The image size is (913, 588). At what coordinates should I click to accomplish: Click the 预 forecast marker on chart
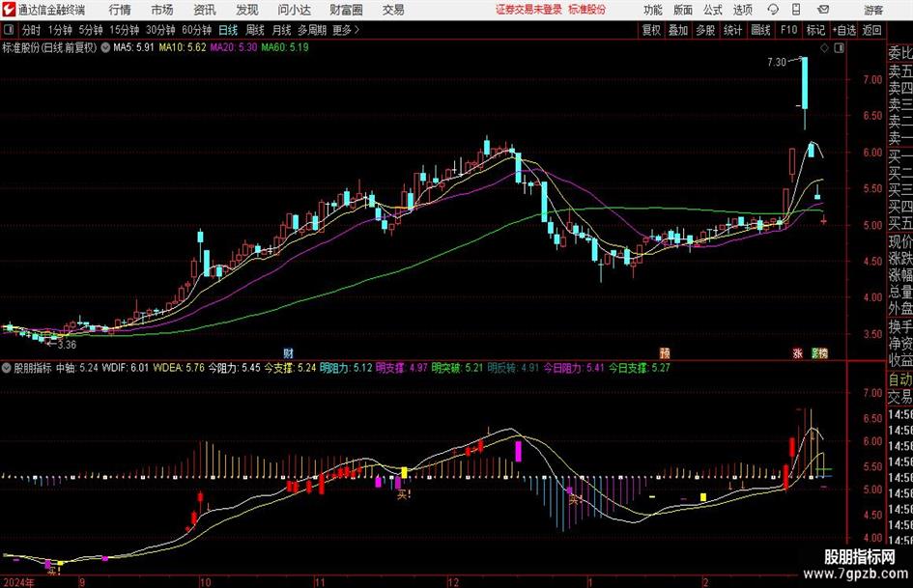[x=665, y=352]
